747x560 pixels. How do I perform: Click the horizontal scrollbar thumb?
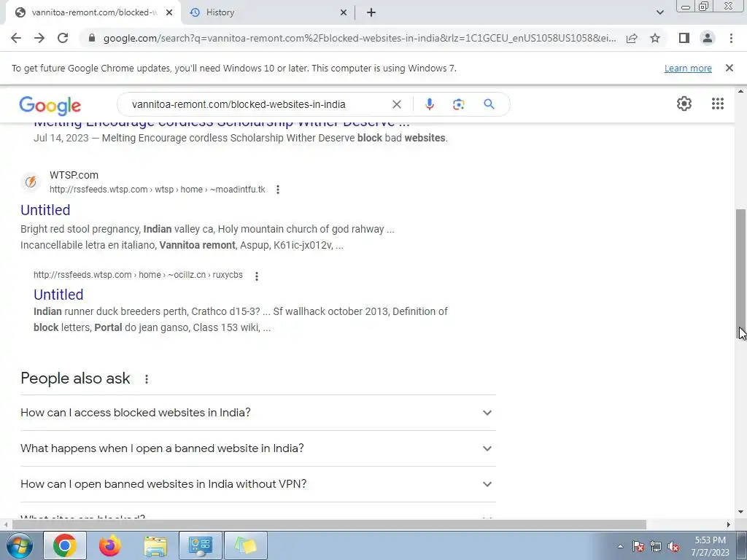(329, 525)
